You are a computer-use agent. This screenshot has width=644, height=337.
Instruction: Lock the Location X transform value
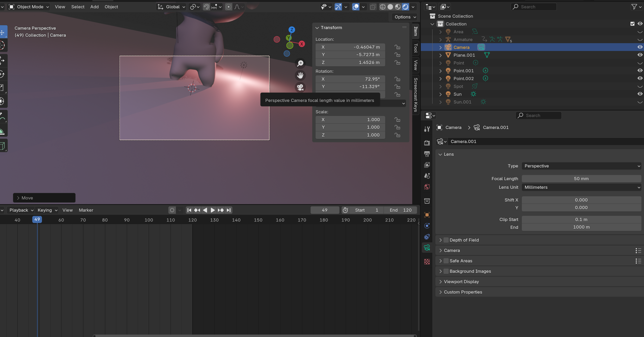coord(397,47)
